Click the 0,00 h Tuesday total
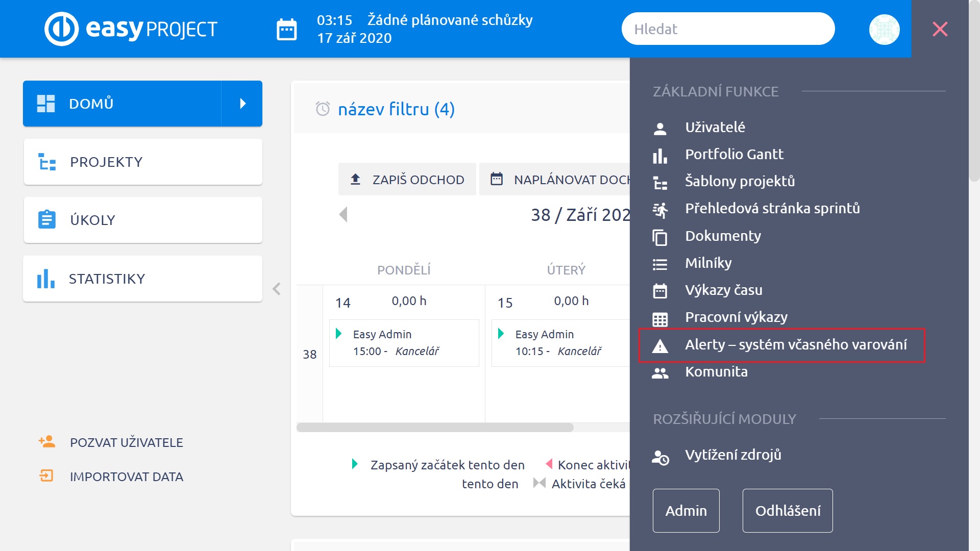 pyautogui.click(x=571, y=301)
